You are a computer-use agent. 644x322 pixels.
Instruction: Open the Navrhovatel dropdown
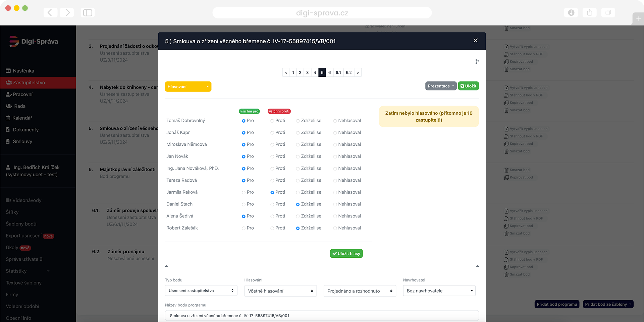click(x=439, y=291)
